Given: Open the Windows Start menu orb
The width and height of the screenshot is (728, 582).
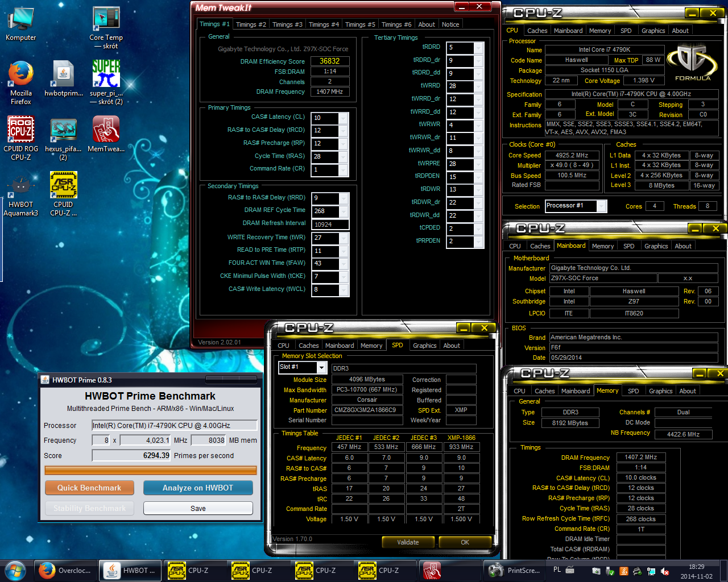Looking at the screenshot, I should point(15,571).
